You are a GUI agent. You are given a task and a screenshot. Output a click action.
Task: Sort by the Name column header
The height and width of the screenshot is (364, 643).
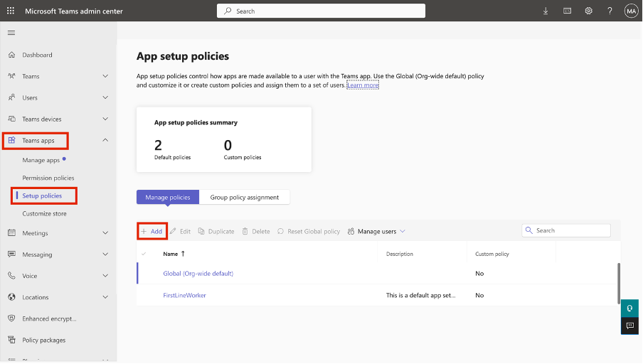[171, 254]
